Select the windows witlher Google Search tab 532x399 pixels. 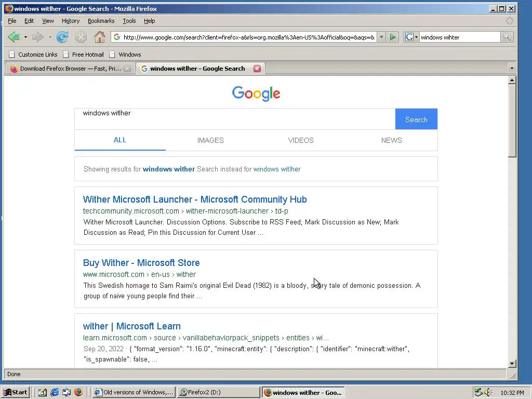pos(200,69)
